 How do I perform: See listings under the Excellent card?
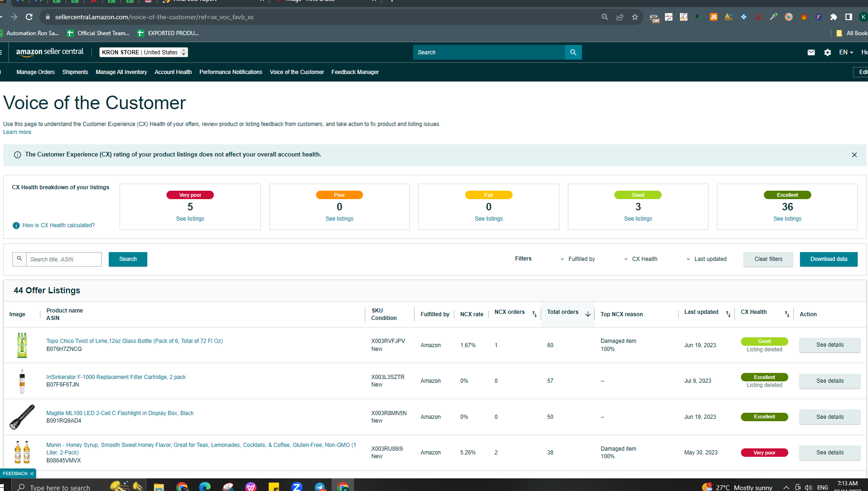point(787,219)
